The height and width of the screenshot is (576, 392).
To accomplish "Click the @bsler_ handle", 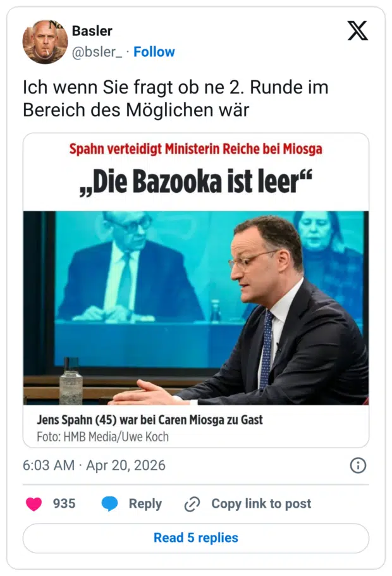I will coord(98,52).
